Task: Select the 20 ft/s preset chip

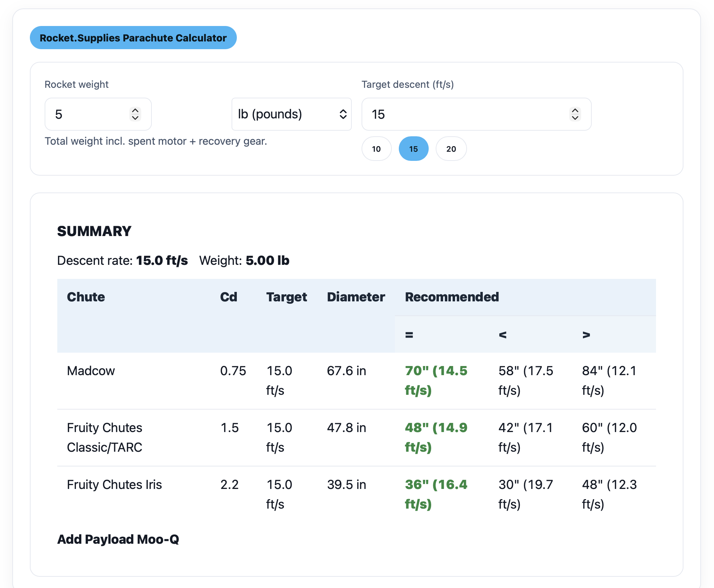Action: tap(451, 149)
